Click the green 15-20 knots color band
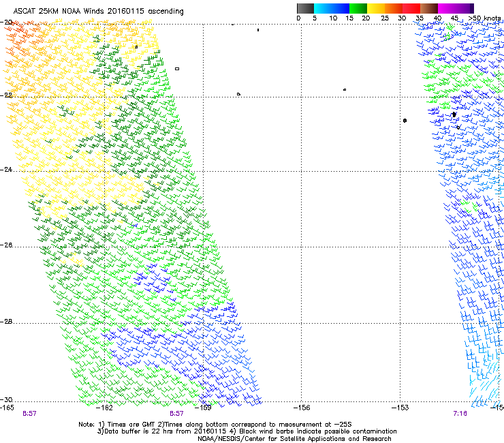 click(358, 8)
